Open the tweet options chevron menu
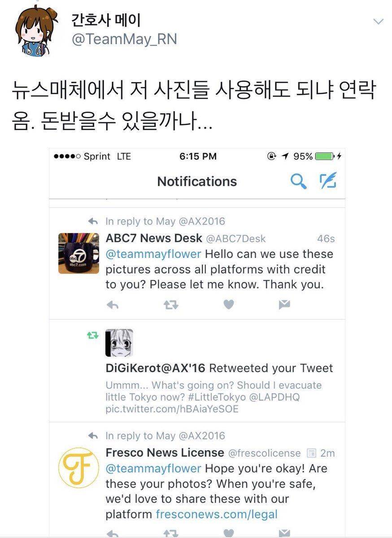The width and height of the screenshot is (392, 538). coord(379,22)
